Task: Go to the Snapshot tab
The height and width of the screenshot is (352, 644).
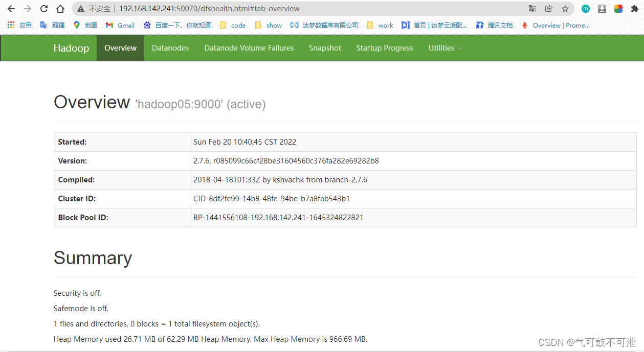Action: click(x=325, y=48)
